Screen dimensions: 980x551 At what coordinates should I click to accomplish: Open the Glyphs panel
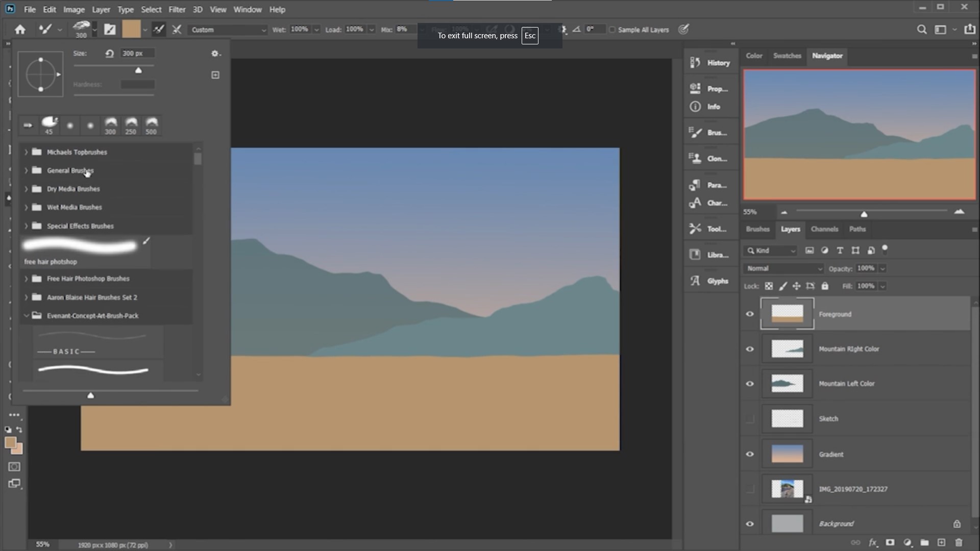click(x=710, y=281)
